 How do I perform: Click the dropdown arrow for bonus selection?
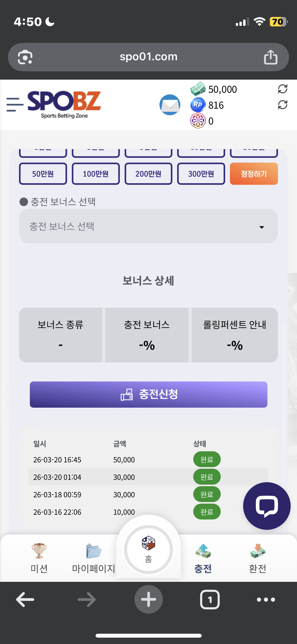coord(262,227)
